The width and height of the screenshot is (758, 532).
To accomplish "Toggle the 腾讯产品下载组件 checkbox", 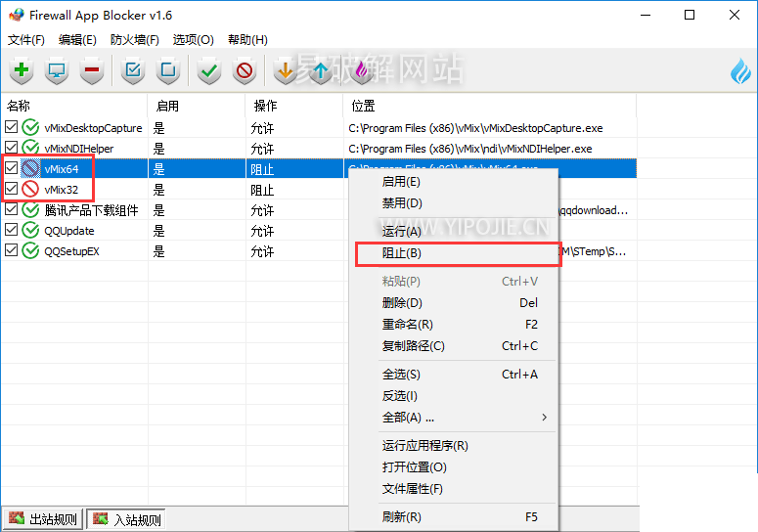I will click(x=11, y=209).
